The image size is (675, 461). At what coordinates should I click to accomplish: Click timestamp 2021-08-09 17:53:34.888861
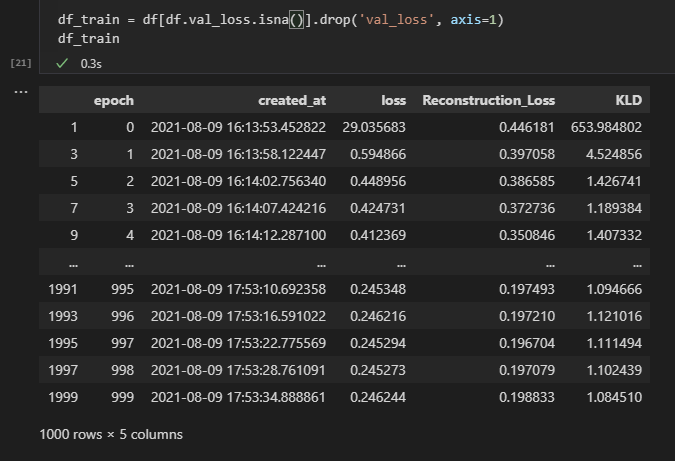pos(238,397)
